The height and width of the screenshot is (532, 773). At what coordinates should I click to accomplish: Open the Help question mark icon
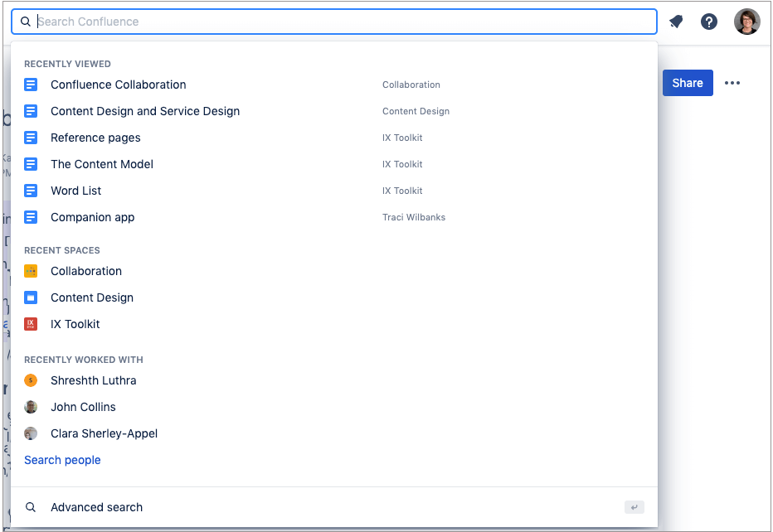pos(708,21)
